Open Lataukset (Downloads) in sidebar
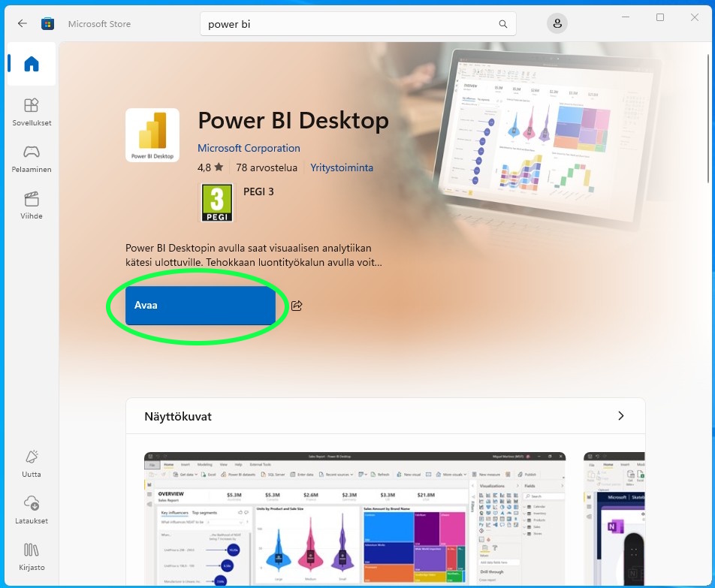Viewport: 715px width, 588px height. [x=32, y=509]
